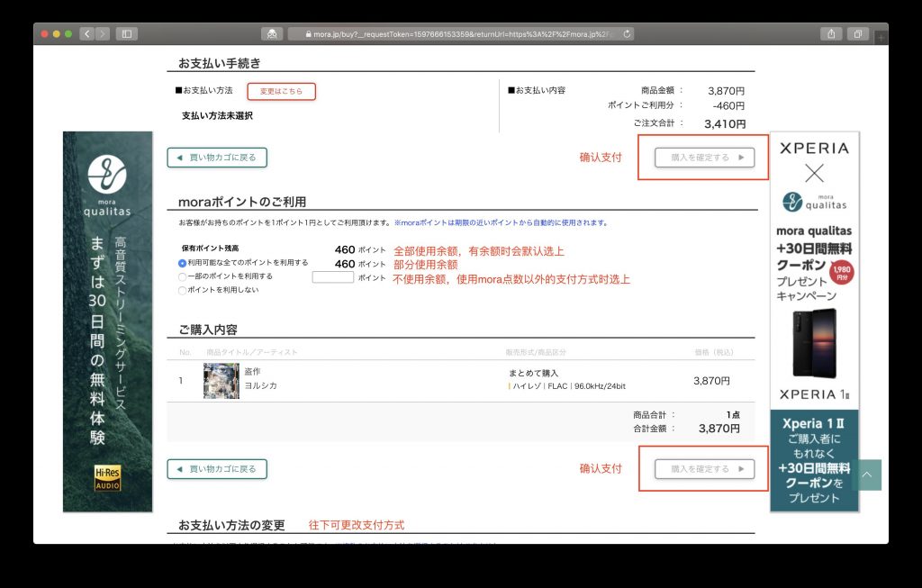Open the 盗作 album cover thumbnail
The image size is (922, 588).
pos(221,380)
